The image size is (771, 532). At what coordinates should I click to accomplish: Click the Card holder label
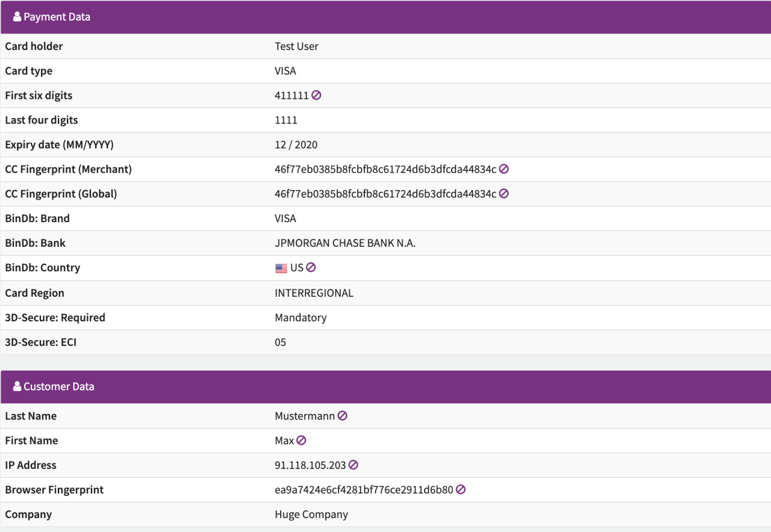pyautogui.click(x=34, y=46)
